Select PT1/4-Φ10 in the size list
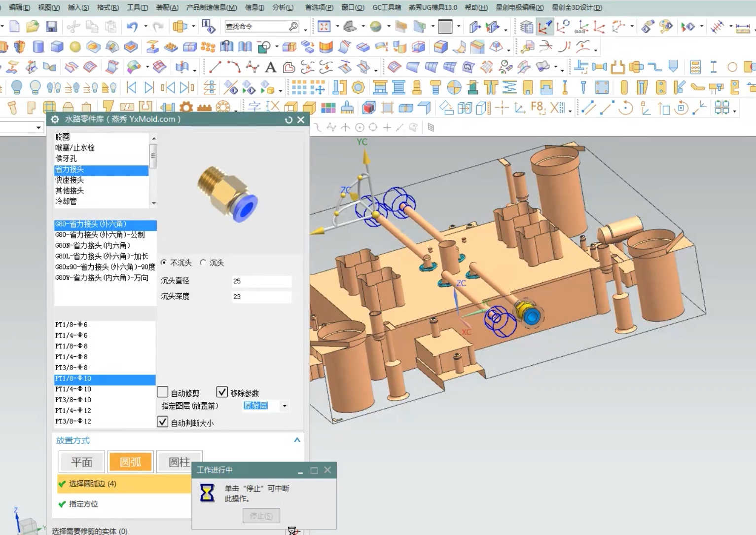 coord(105,389)
